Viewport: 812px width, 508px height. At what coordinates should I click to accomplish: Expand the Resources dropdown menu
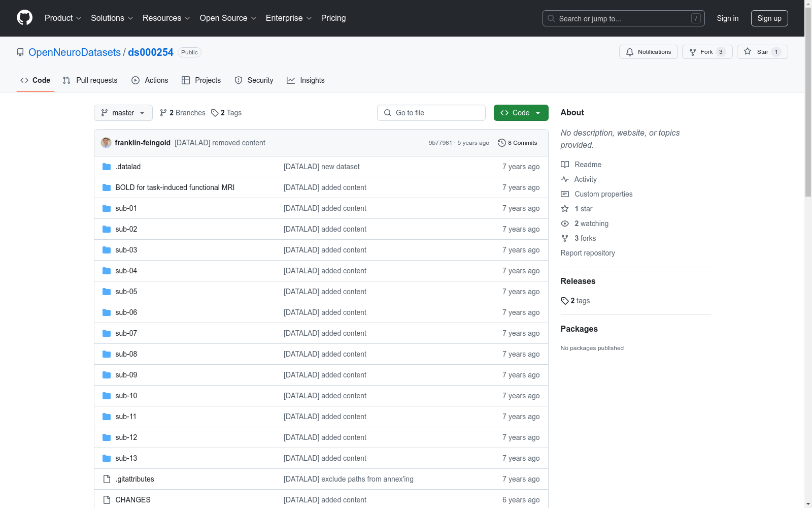[166, 18]
